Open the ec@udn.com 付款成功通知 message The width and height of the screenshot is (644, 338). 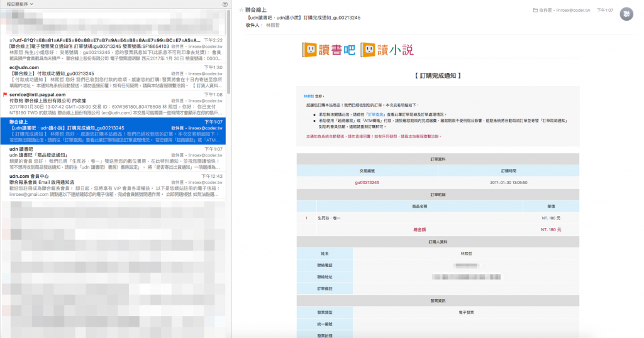tap(113, 77)
